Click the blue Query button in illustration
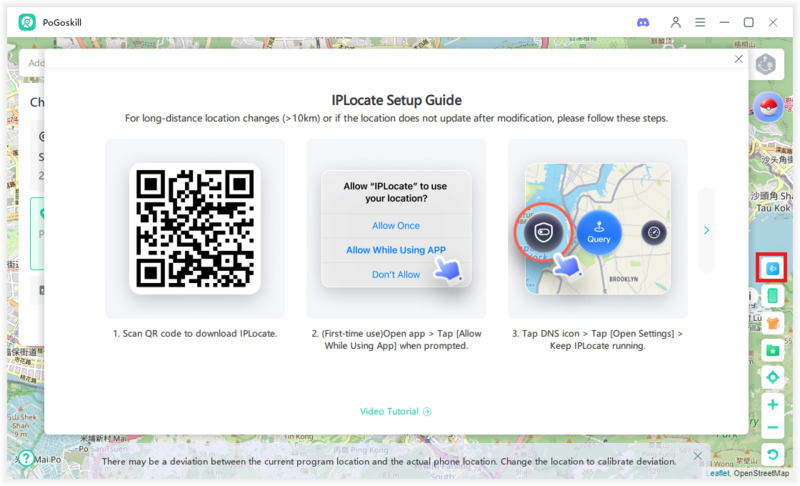This screenshot has height=486, width=800. click(599, 233)
